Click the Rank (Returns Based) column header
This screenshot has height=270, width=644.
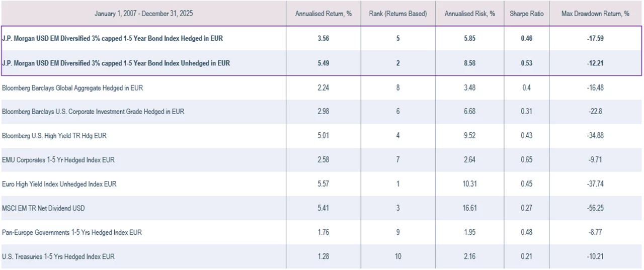[398, 14]
